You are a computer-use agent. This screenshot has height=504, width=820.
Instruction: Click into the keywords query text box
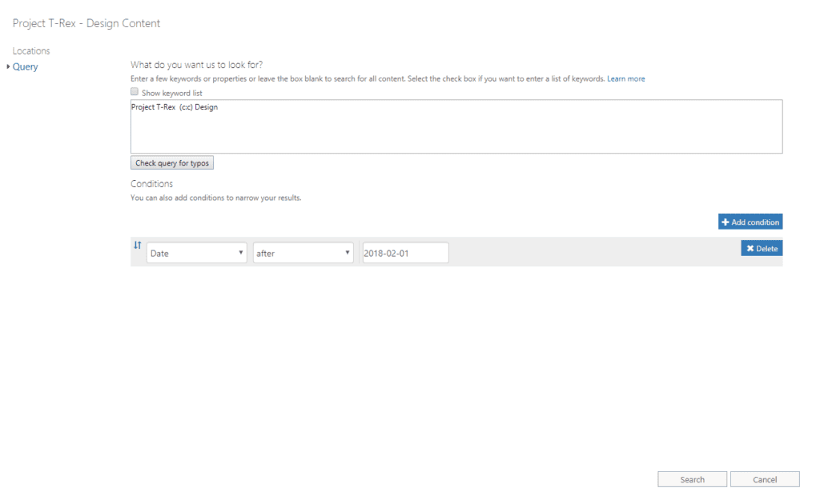(x=456, y=126)
